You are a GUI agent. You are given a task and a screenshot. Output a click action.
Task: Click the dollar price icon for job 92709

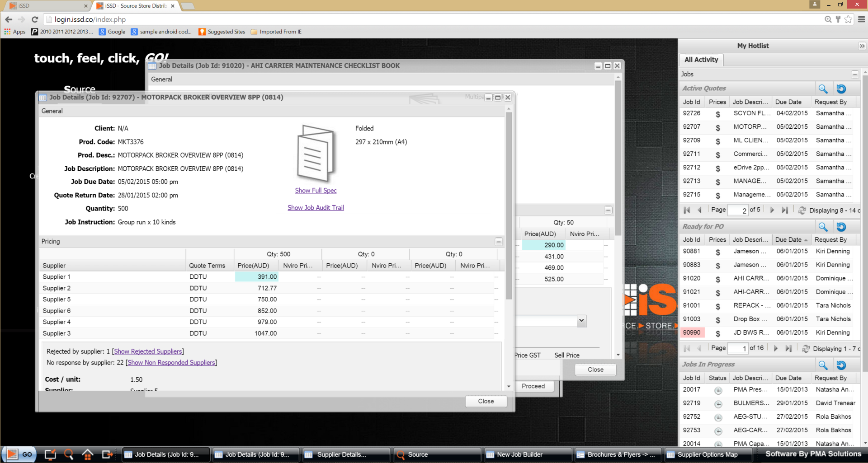pyautogui.click(x=717, y=141)
